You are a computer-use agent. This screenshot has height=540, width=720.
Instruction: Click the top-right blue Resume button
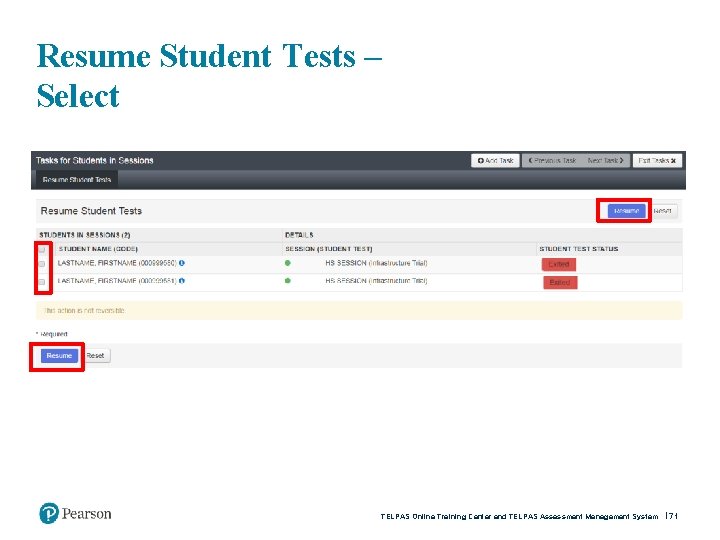626,211
